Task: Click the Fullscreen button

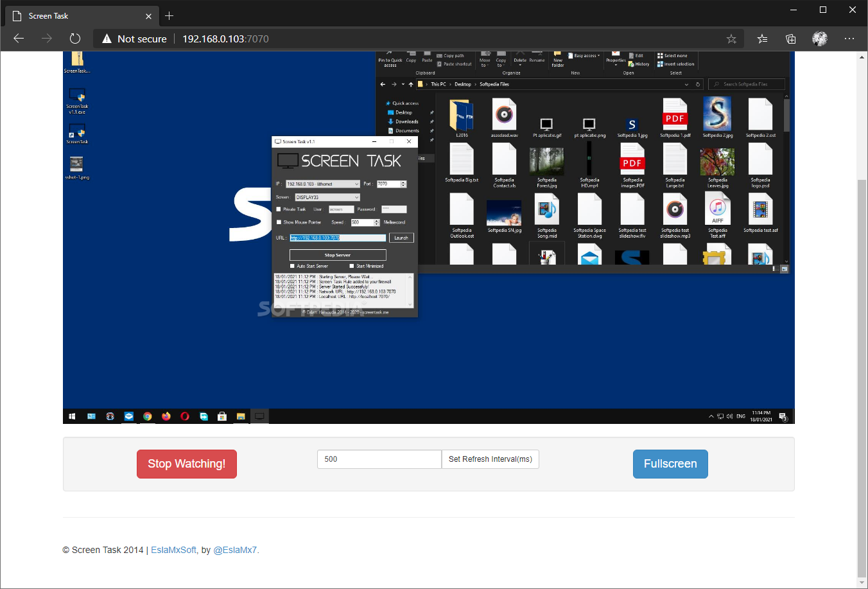Action: [670, 464]
